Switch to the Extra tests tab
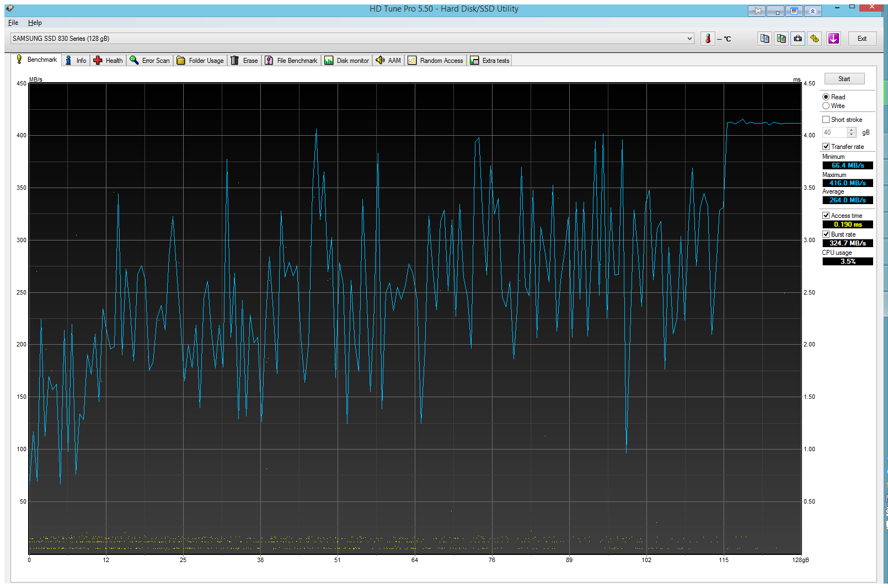 [490, 61]
